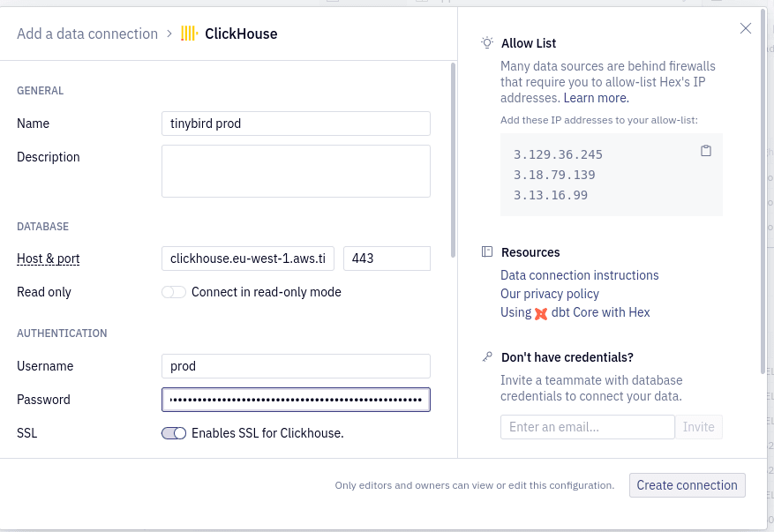Go back via Add a data connection breadcrumb
The width and height of the screenshot is (774, 532).
tap(87, 34)
